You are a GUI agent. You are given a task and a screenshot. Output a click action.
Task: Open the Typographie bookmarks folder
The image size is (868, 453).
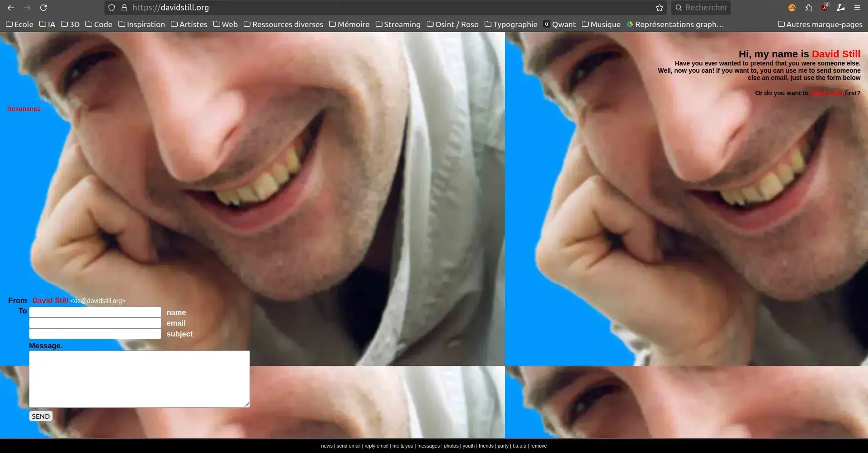(511, 24)
